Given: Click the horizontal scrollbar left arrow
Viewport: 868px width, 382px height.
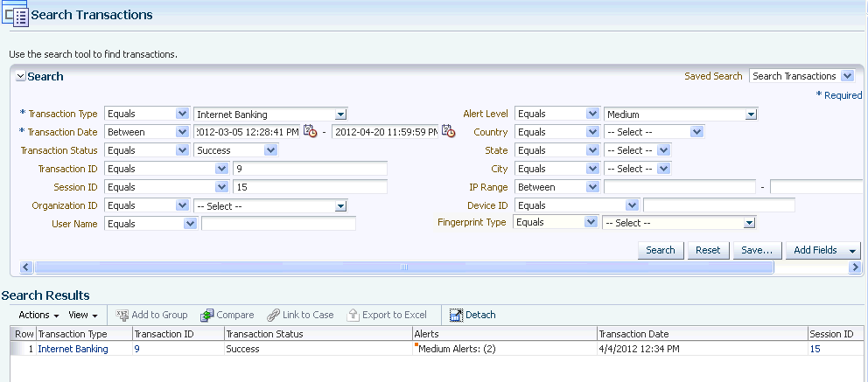Looking at the screenshot, I should pos(26,267).
